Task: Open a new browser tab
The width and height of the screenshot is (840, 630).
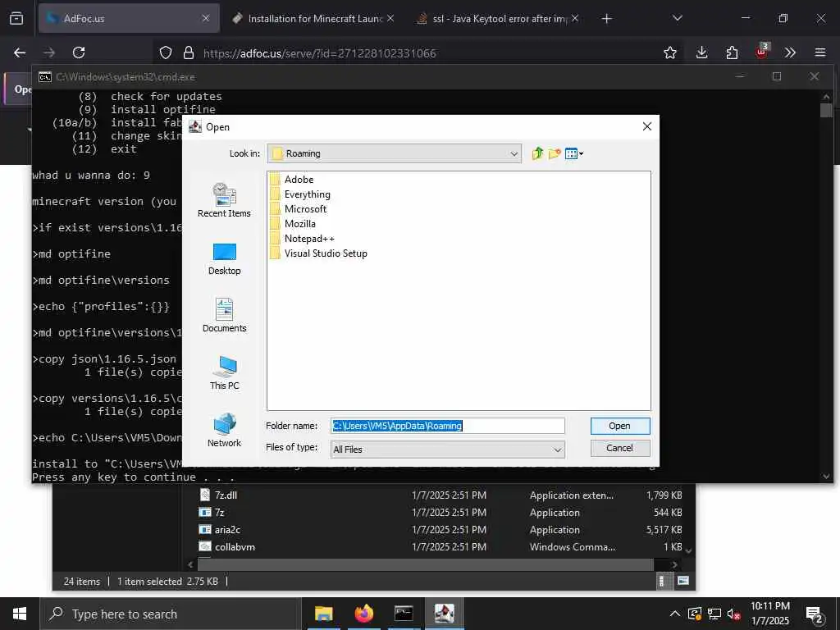Action: click(x=606, y=19)
